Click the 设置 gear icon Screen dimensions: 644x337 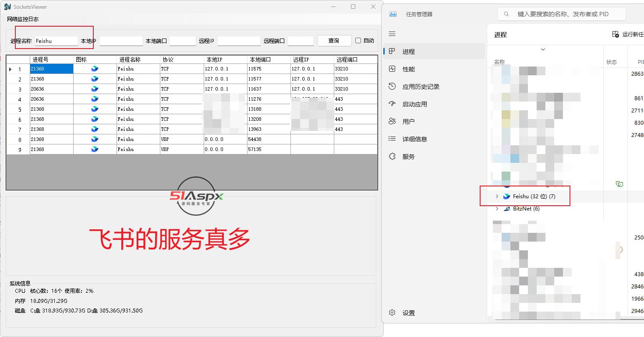392,312
